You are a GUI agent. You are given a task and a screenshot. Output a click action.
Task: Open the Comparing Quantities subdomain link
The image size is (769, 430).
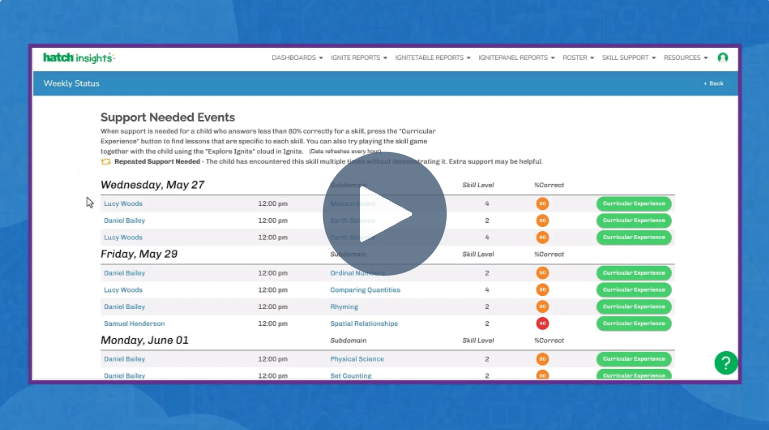pyautogui.click(x=365, y=290)
